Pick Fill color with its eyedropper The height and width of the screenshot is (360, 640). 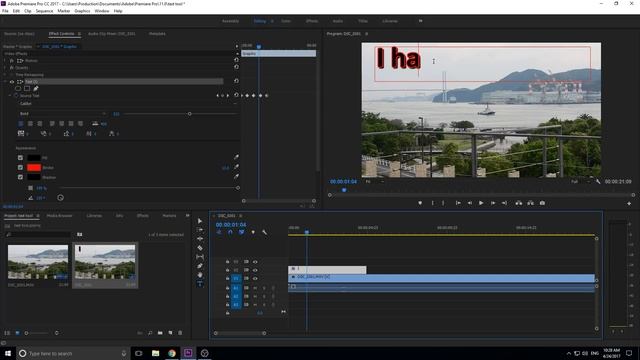[236, 157]
